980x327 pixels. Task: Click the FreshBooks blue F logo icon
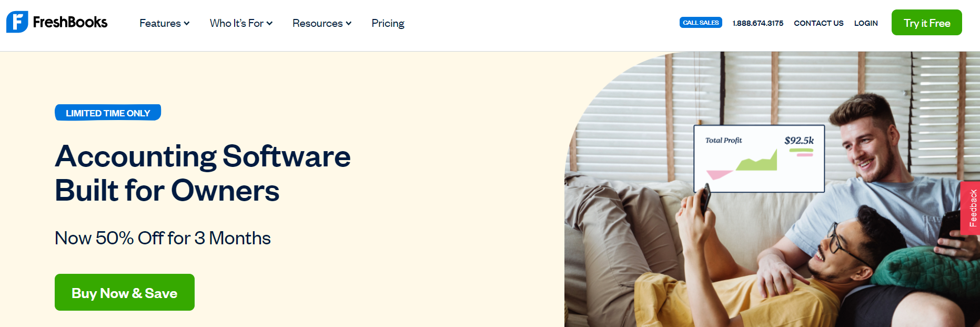[17, 22]
